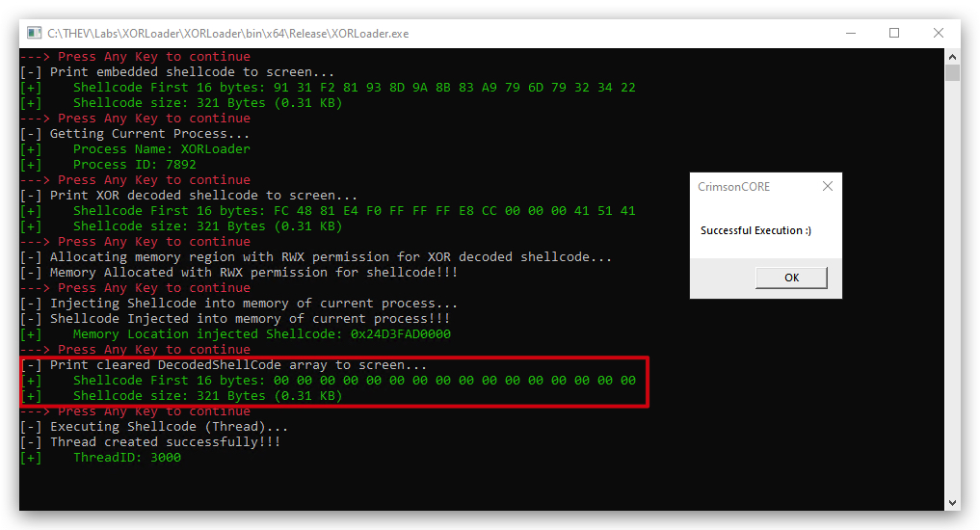The image size is (980, 530).
Task: Click the XORLoader.exe path in title bar
Action: tap(228, 34)
